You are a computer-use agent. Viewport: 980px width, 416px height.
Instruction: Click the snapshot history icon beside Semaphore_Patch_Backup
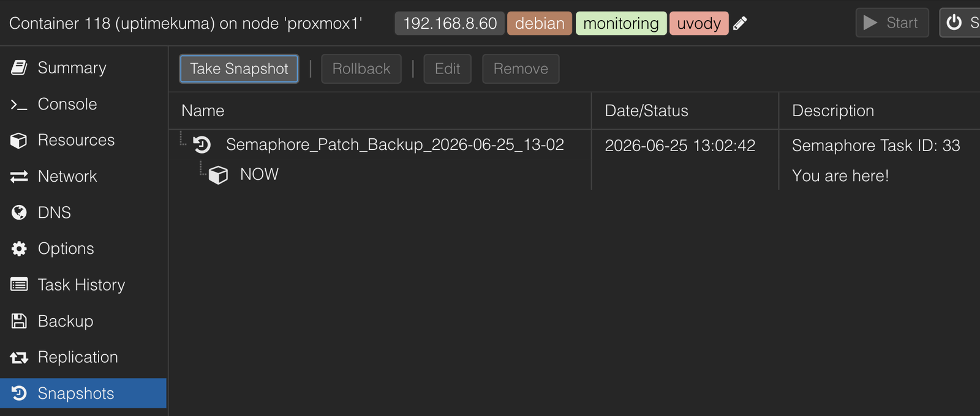tap(202, 144)
